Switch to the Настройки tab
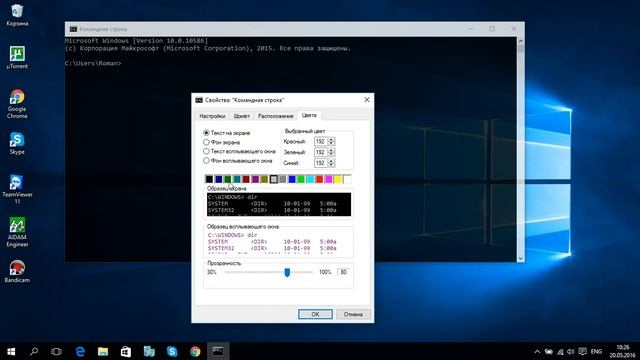Image resolution: width=640 pixels, height=360 pixels. point(212,116)
